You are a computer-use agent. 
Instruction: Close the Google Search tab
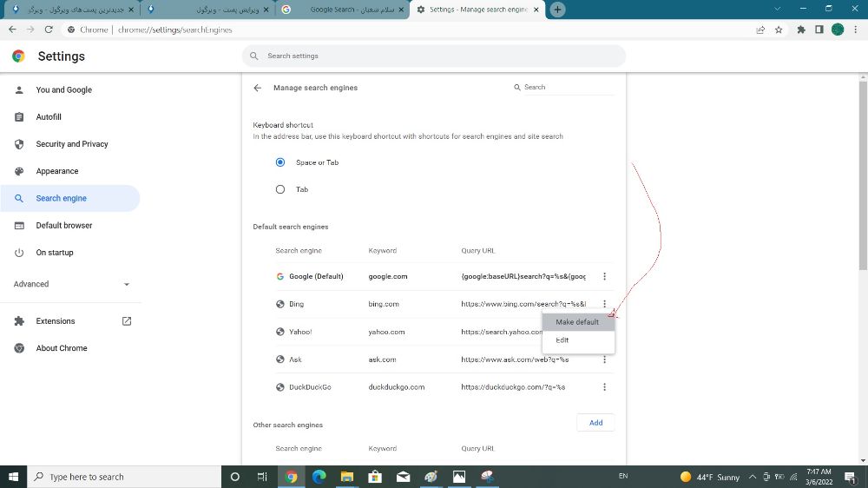401,10
